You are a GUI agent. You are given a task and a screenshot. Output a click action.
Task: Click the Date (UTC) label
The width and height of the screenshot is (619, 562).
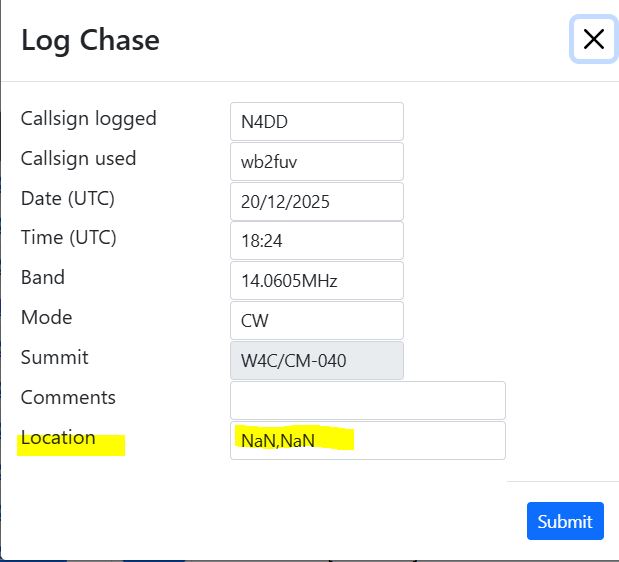68,198
